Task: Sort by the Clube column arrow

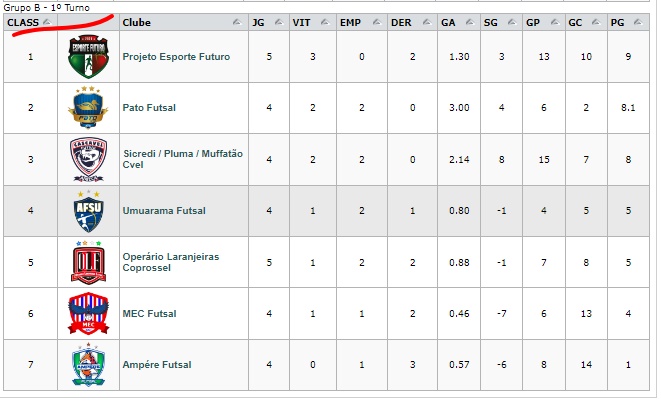Action: [x=237, y=22]
